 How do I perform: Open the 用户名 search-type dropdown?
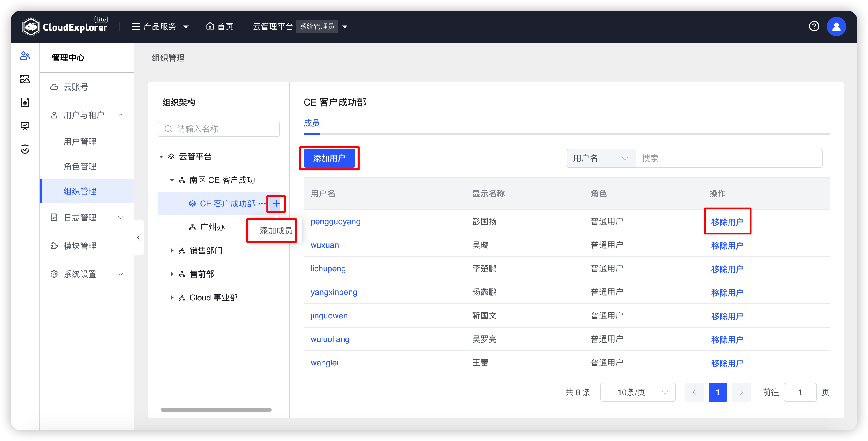tap(601, 158)
